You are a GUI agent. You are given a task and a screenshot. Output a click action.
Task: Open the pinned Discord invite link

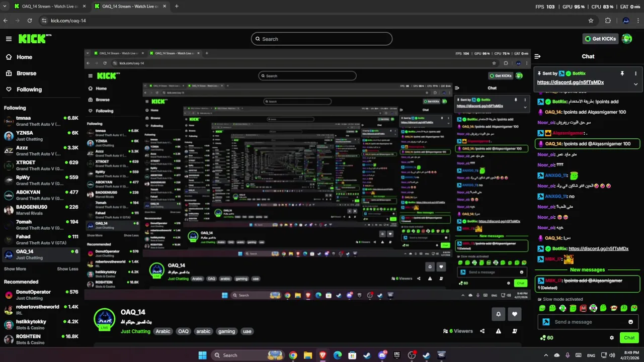(570, 82)
